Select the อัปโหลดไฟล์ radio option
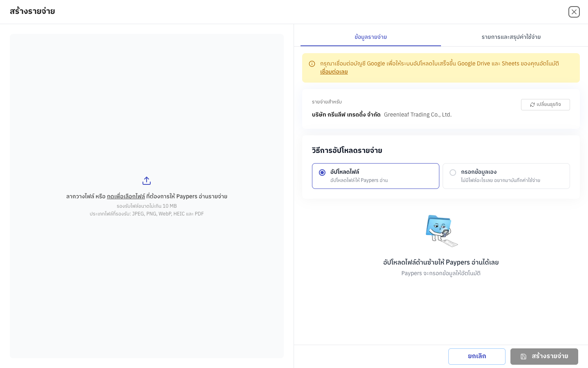 322,173
